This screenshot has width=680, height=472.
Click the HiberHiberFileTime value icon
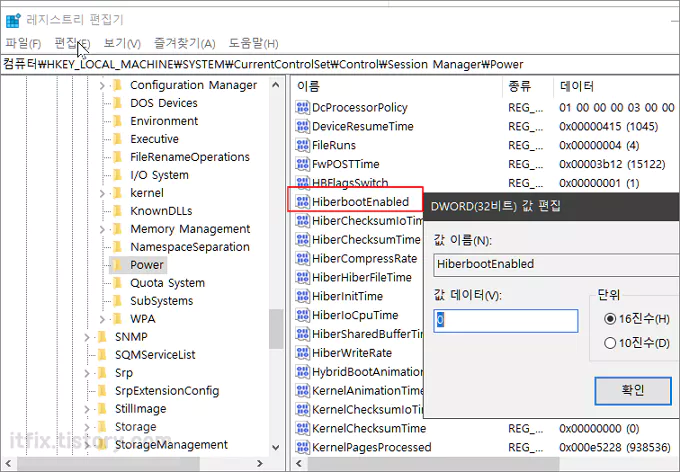pyautogui.click(x=302, y=277)
